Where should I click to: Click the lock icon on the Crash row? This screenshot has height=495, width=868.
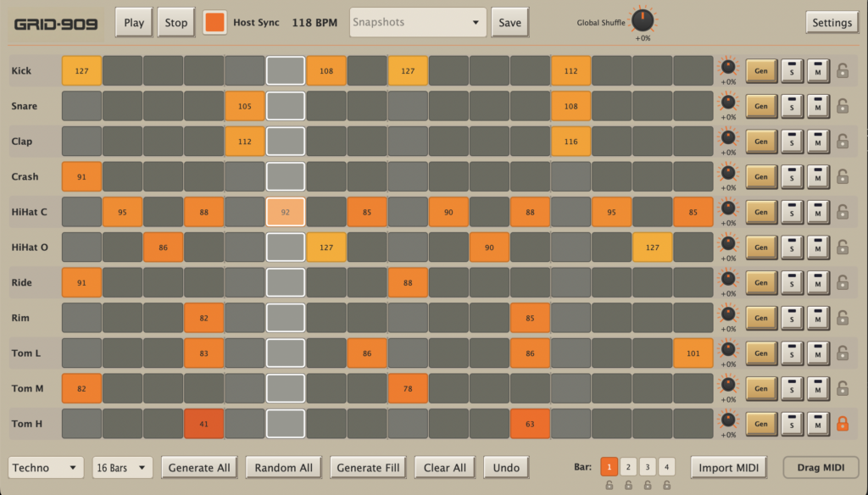point(842,177)
